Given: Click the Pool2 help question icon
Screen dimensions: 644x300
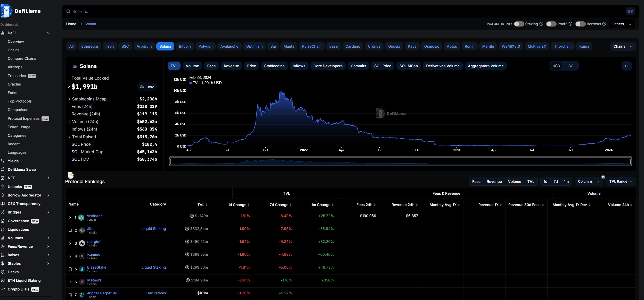Looking at the screenshot, I should coord(570,24).
